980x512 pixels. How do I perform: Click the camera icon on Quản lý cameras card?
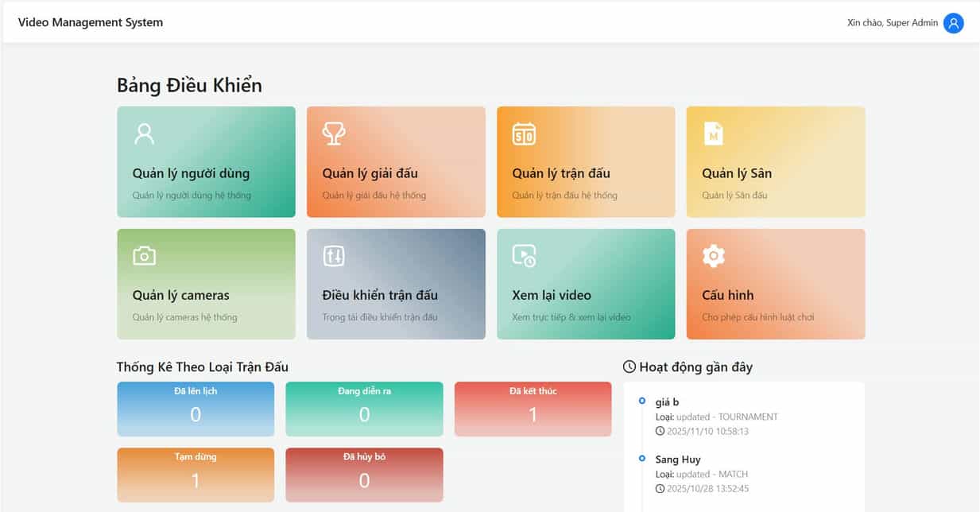pos(144,255)
